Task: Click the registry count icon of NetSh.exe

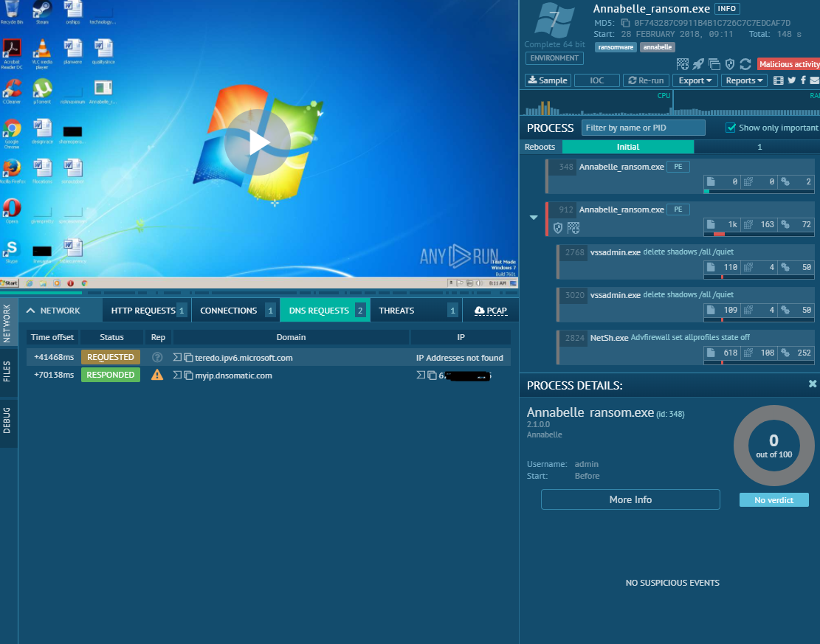Action: click(x=748, y=353)
